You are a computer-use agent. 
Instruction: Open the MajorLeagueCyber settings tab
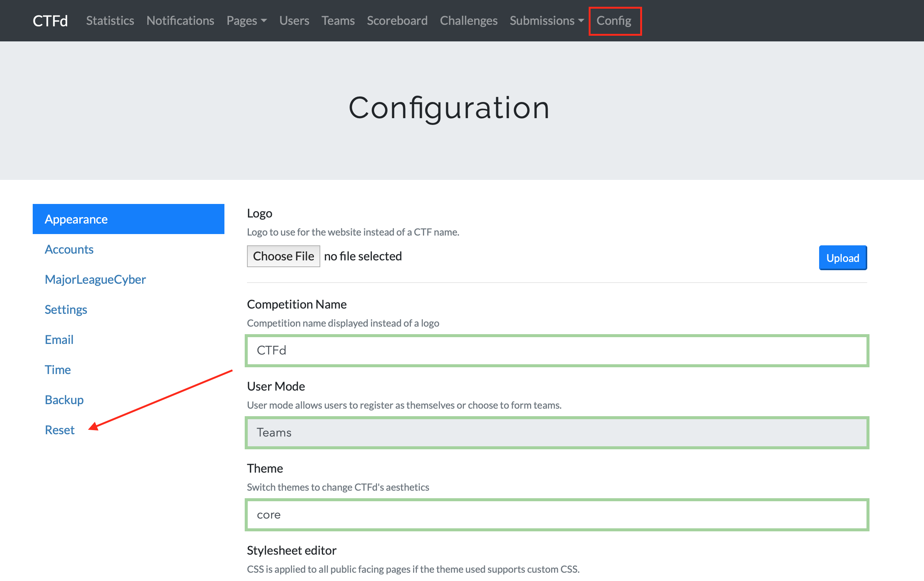(95, 279)
